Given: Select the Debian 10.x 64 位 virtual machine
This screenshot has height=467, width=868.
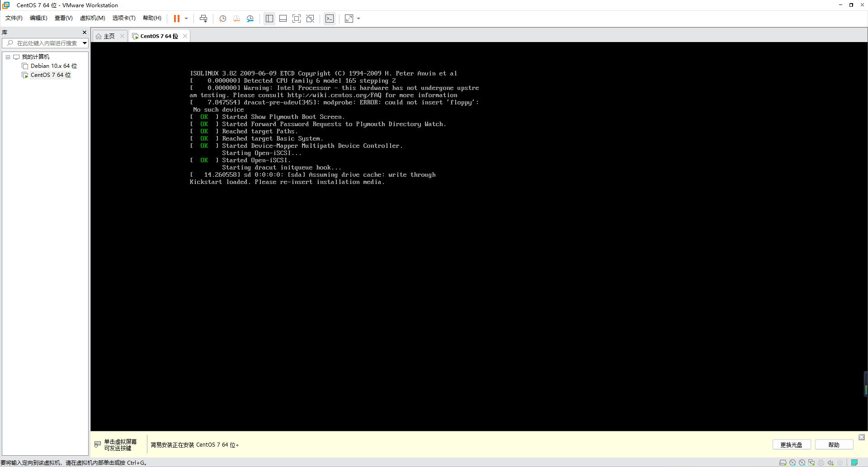Looking at the screenshot, I should pos(54,66).
